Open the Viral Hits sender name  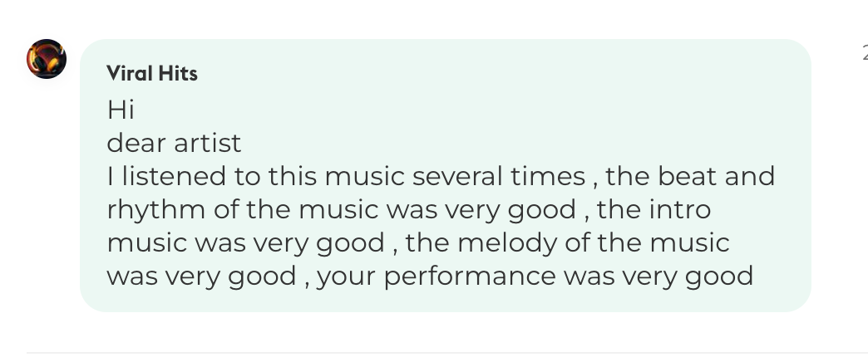click(x=152, y=74)
